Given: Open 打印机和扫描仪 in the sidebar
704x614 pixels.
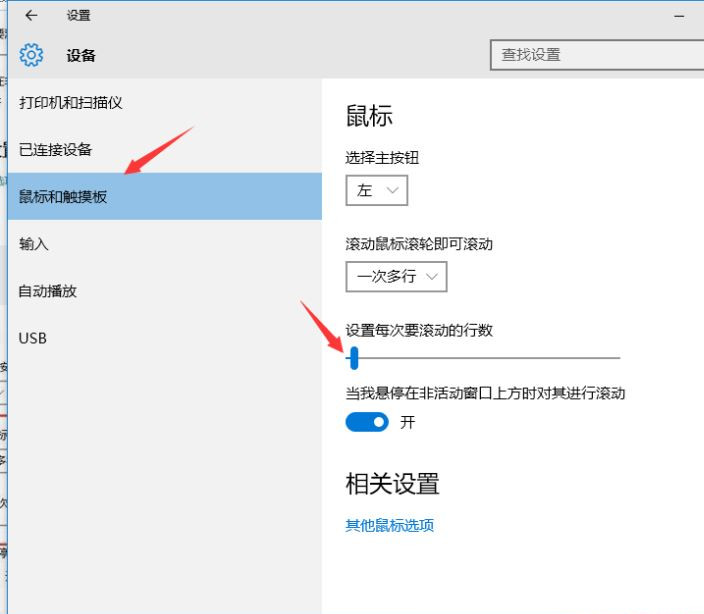Looking at the screenshot, I should 70,103.
